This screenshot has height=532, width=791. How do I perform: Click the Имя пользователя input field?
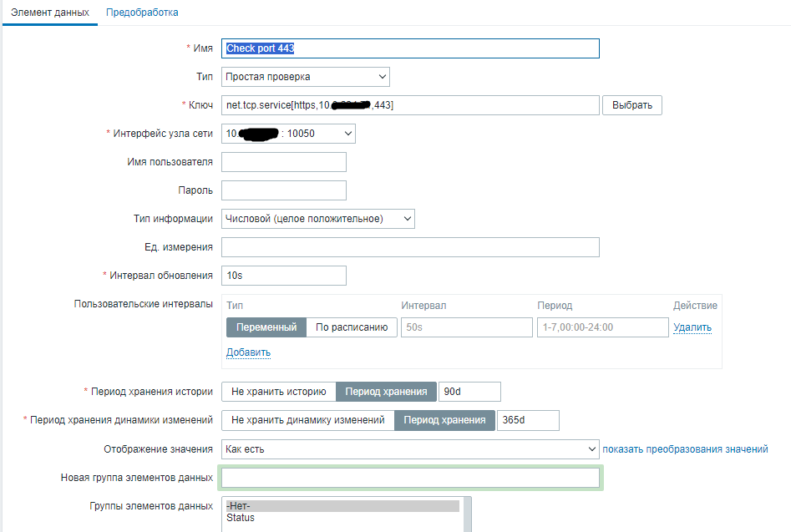click(x=284, y=162)
